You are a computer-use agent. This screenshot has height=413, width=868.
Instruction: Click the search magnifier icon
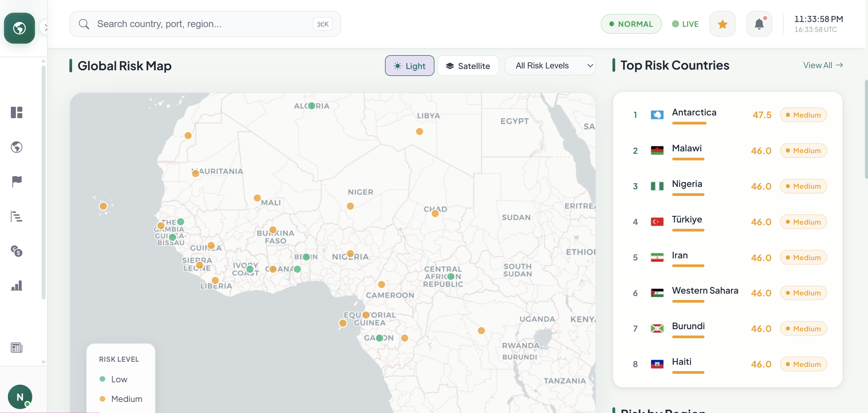[x=84, y=24]
